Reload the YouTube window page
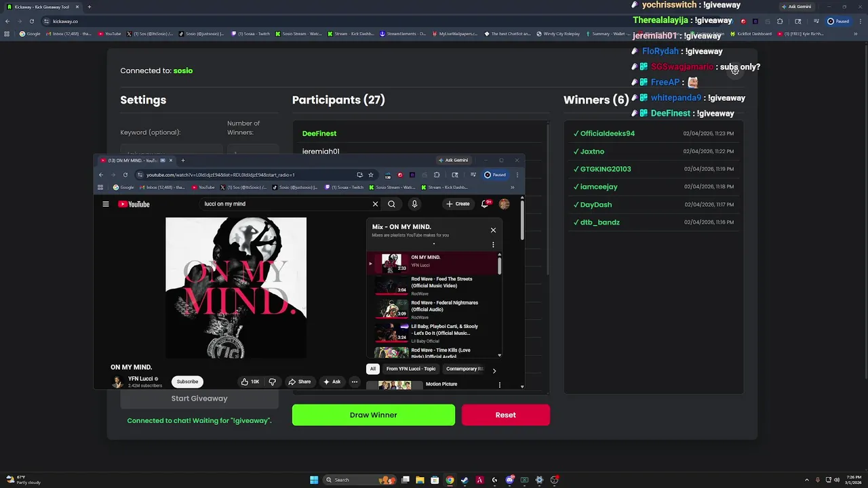 tap(125, 175)
